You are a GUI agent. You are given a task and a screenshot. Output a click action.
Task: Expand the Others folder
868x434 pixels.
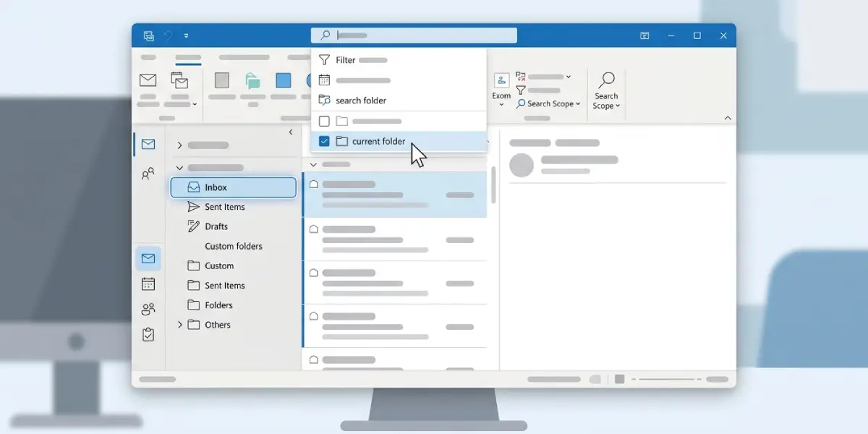click(x=179, y=325)
